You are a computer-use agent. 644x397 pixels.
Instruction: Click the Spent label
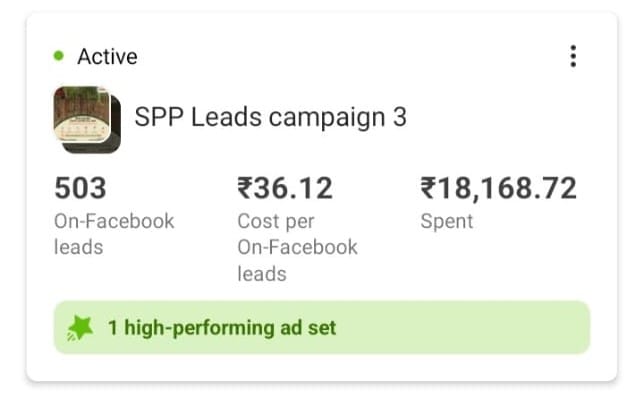[x=447, y=222]
